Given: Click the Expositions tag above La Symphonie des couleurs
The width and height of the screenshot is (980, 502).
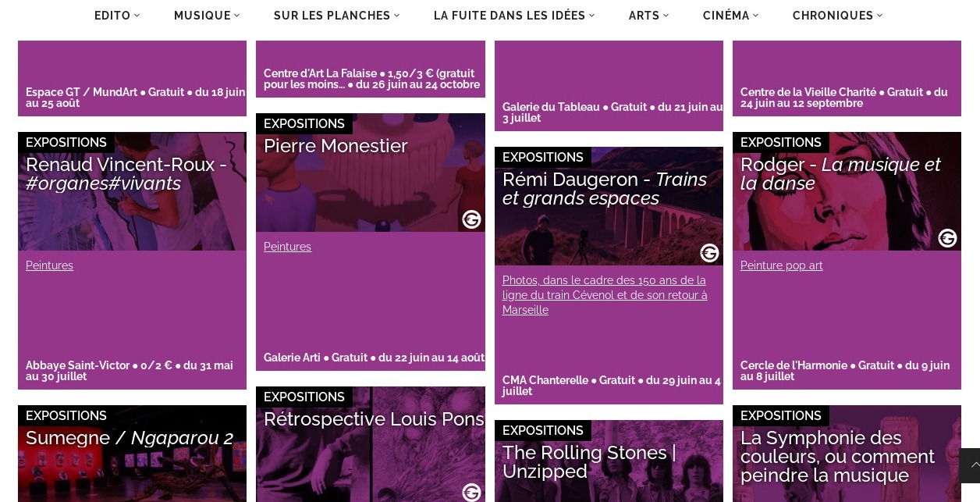Looking at the screenshot, I should (x=780, y=415).
